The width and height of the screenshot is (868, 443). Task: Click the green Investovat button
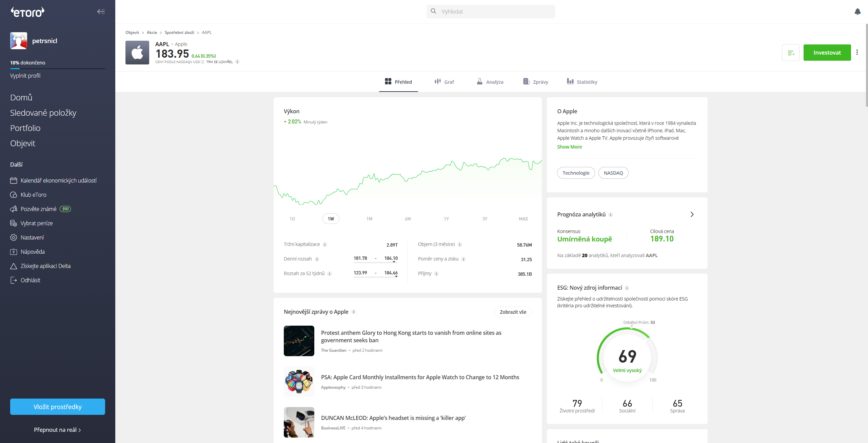click(x=827, y=53)
